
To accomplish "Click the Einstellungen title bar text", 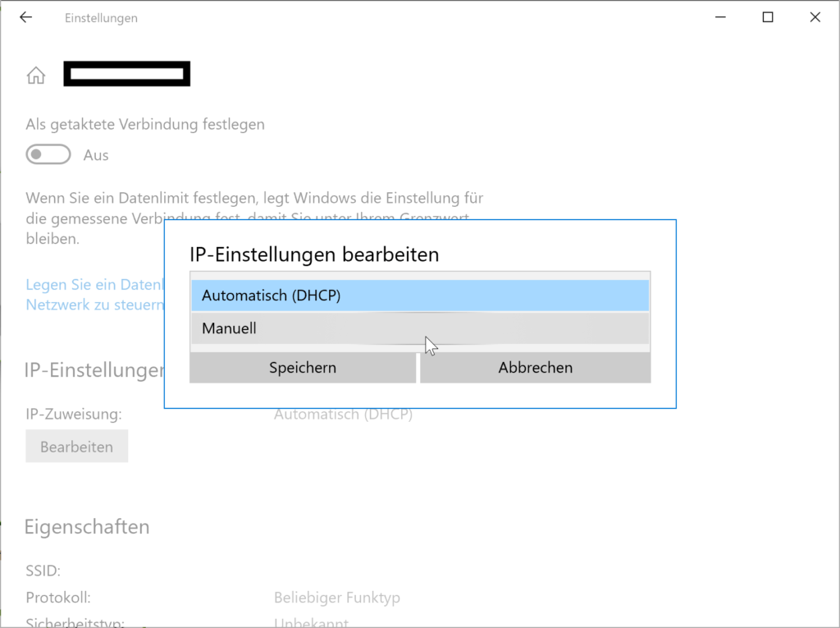I will 100,17.
